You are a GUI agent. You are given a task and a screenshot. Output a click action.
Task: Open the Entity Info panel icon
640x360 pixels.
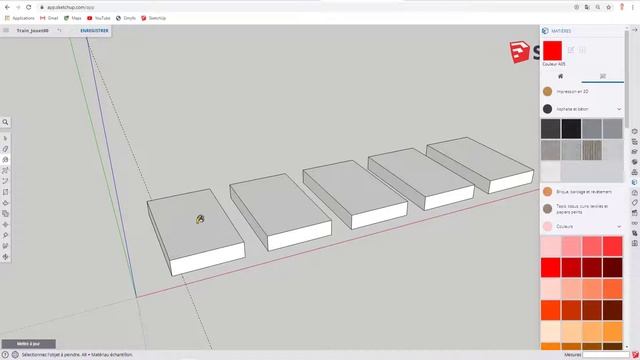(x=634, y=131)
